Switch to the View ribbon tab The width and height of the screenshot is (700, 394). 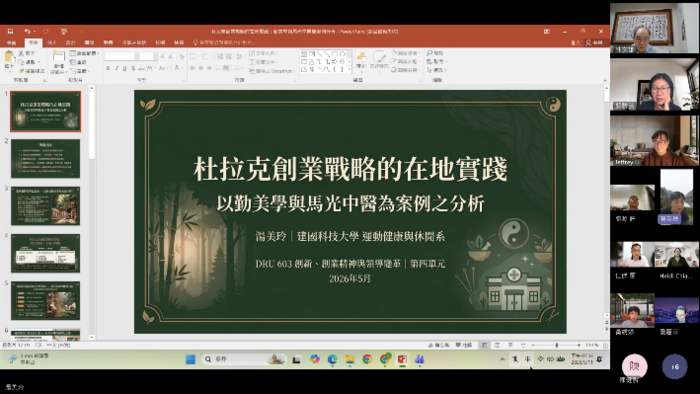coord(179,42)
